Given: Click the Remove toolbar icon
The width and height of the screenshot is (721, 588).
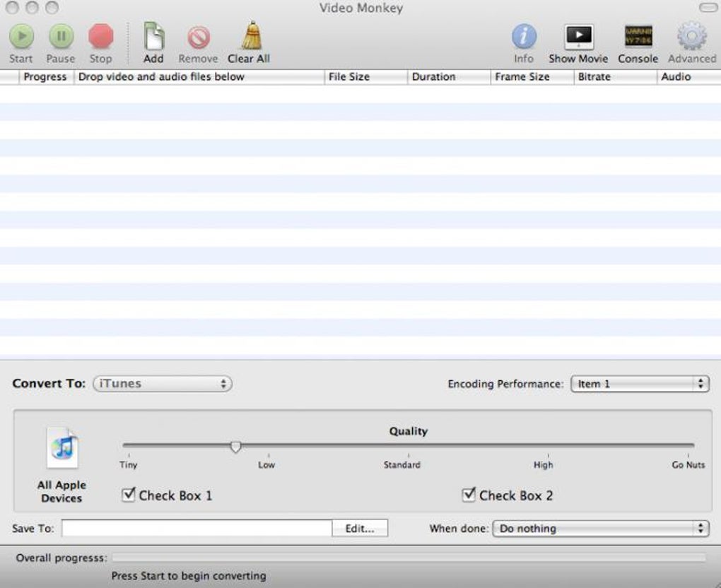Looking at the screenshot, I should [199, 37].
